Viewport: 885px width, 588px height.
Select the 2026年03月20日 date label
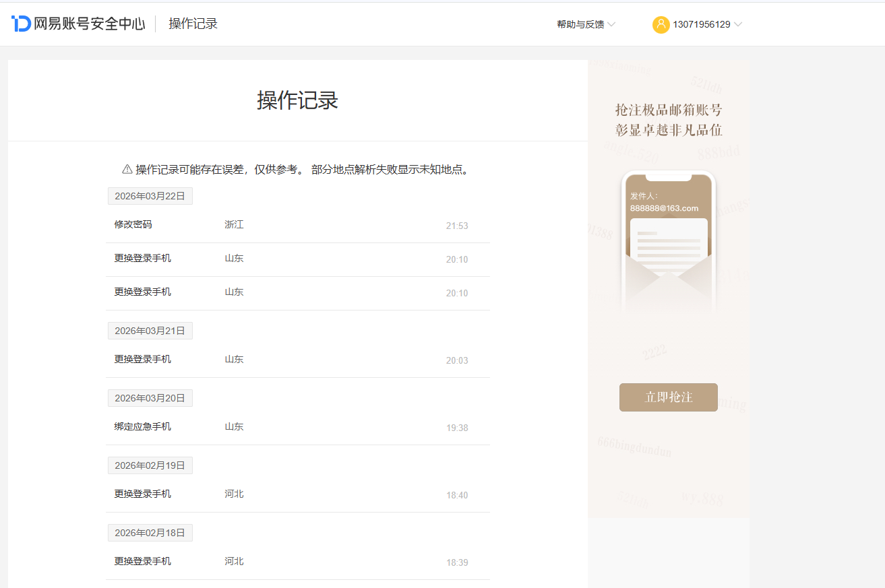(x=150, y=398)
